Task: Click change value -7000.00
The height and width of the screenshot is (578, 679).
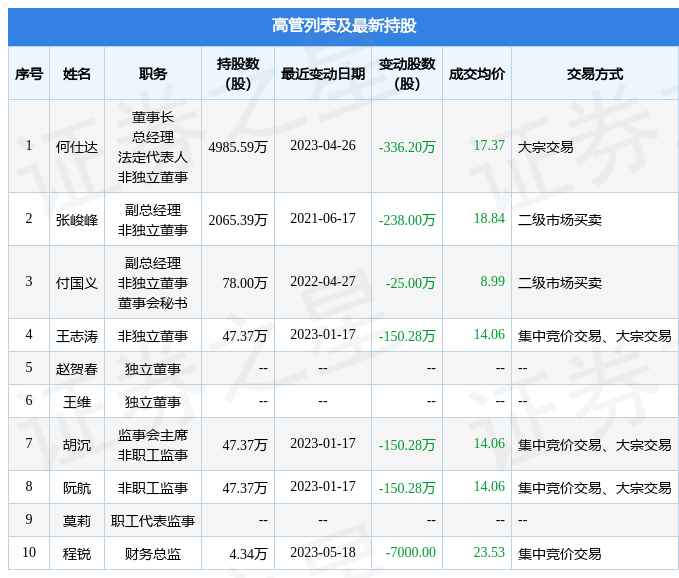Action: pos(411,552)
